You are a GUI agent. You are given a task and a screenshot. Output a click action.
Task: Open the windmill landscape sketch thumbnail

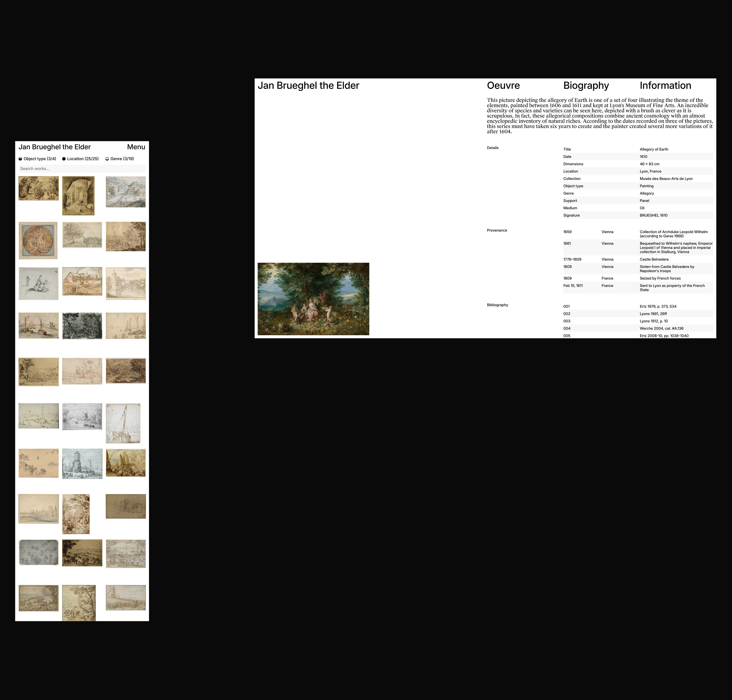pyautogui.click(x=82, y=416)
